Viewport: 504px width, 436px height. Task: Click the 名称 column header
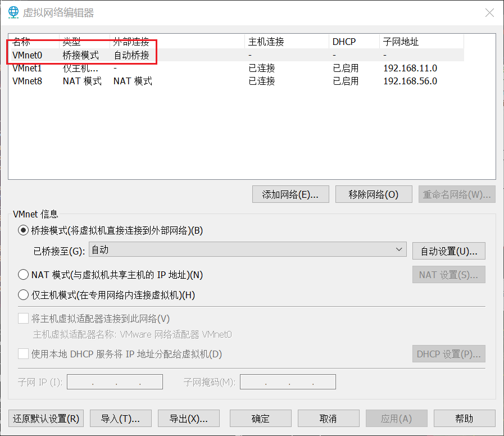click(35, 42)
